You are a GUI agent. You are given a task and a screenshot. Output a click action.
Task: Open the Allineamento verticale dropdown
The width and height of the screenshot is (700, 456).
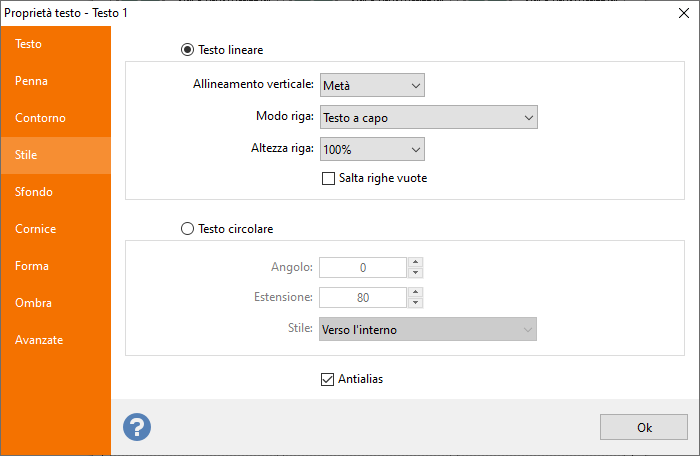372,85
